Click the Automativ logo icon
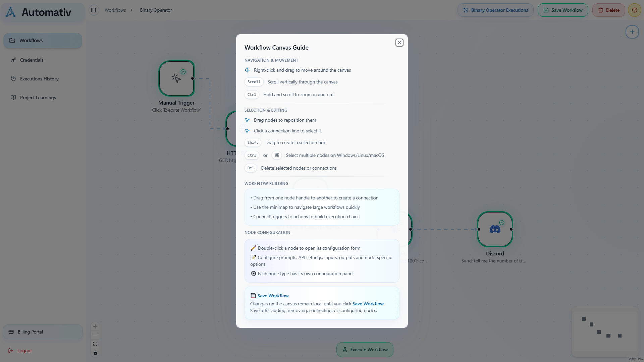Screen dimensions: 644x362 click(x=11, y=12)
